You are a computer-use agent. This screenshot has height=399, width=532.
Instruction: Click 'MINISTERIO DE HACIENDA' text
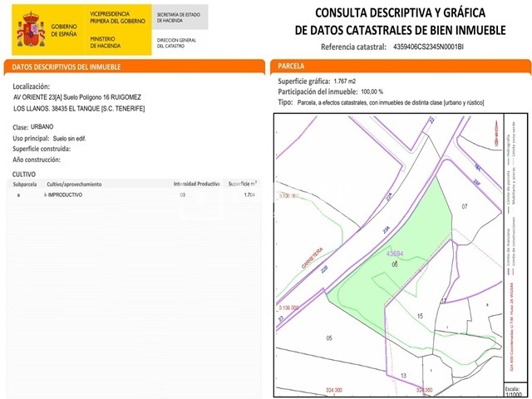[106, 42]
